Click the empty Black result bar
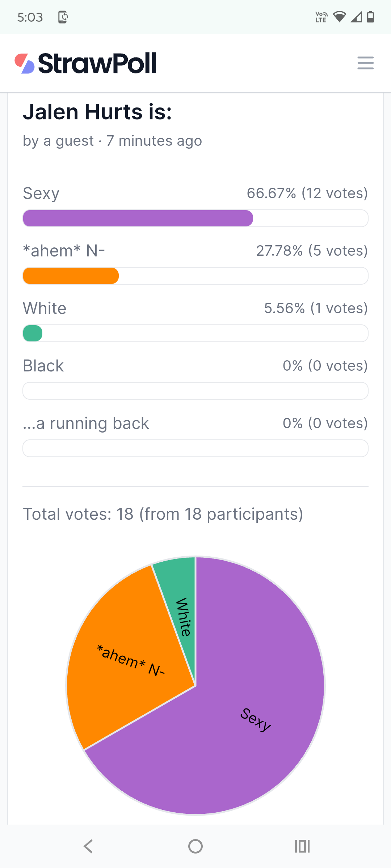This screenshot has height=868, width=391. click(195, 391)
